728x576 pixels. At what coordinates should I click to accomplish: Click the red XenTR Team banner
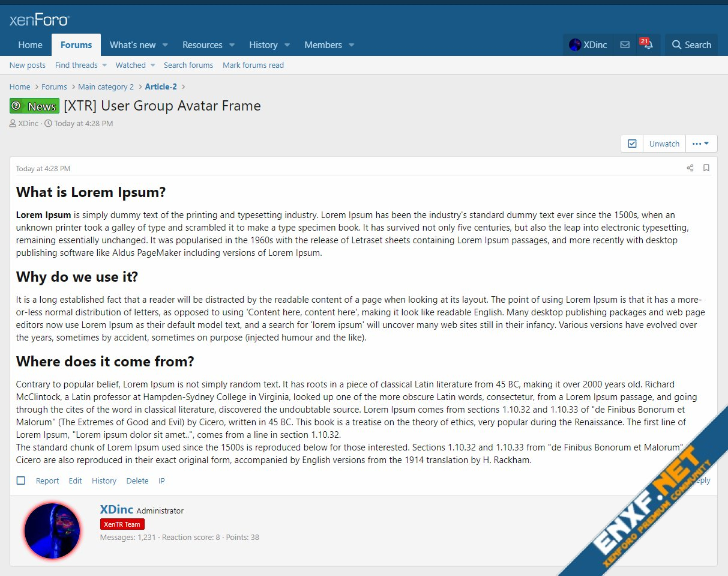coord(122,524)
